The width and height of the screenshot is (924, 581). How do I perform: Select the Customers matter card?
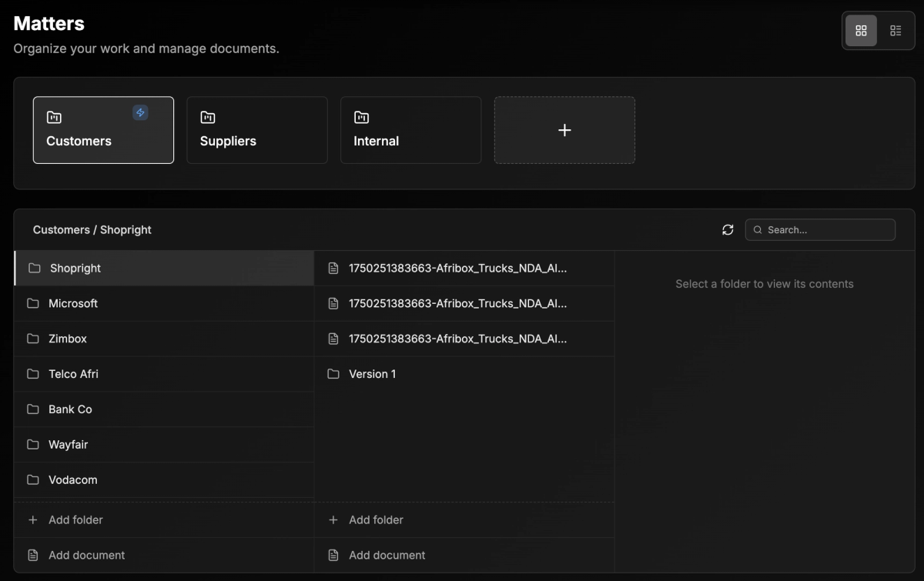(103, 130)
